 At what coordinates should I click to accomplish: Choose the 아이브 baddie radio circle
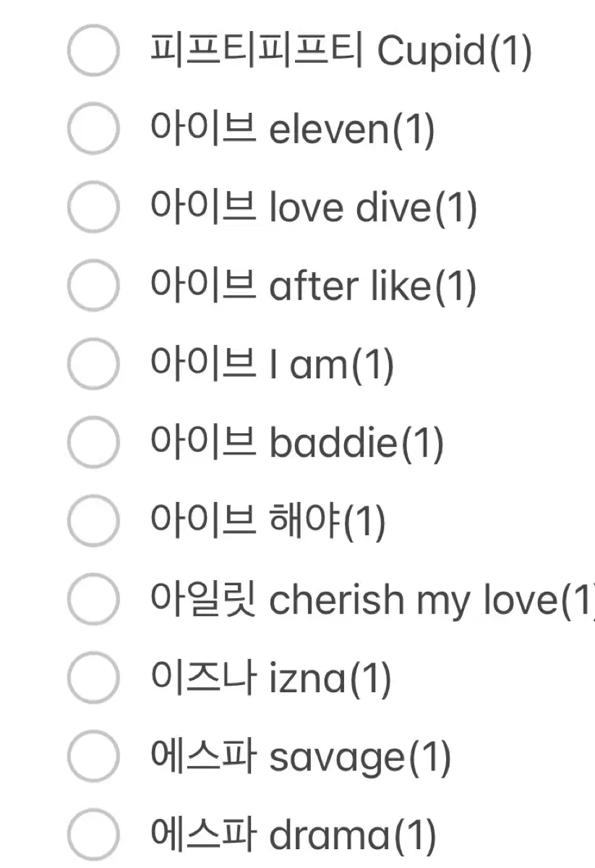(93, 443)
